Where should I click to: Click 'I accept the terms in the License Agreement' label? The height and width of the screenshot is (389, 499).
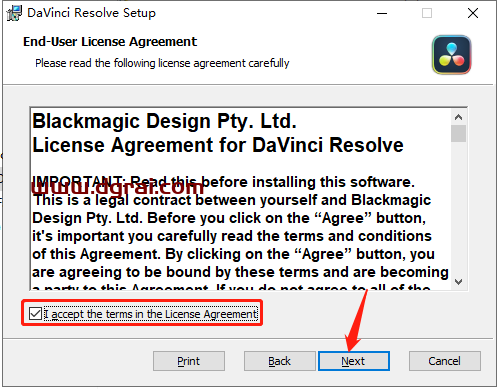pos(151,314)
